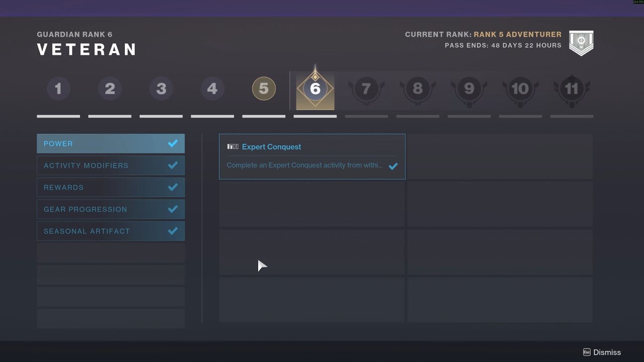
Task: Click the "GUARDIAN RANK 6" heading
Action: (x=74, y=34)
